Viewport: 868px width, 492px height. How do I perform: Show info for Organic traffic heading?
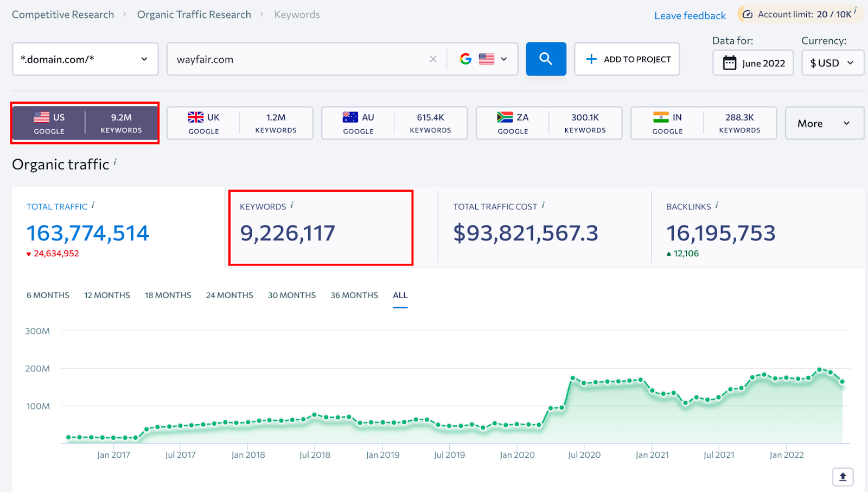click(x=115, y=162)
